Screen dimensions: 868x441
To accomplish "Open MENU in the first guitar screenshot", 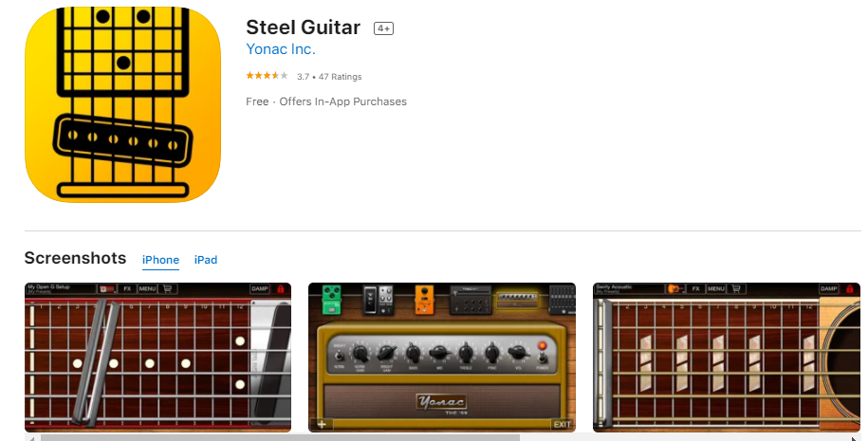I will (x=147, y=289).
